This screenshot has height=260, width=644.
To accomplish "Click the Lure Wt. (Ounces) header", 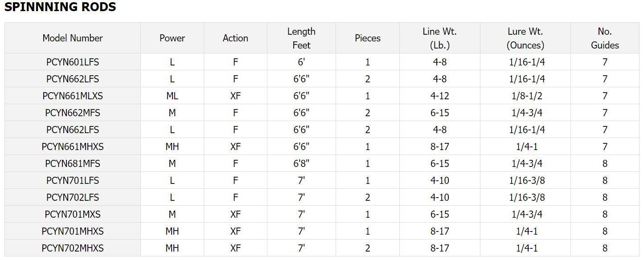I will 525,38.
